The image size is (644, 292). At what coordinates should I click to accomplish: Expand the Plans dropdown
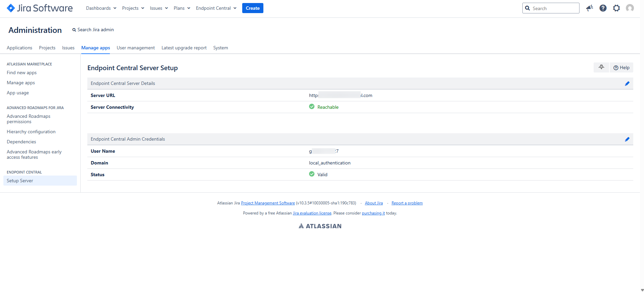tap(182, 8)
